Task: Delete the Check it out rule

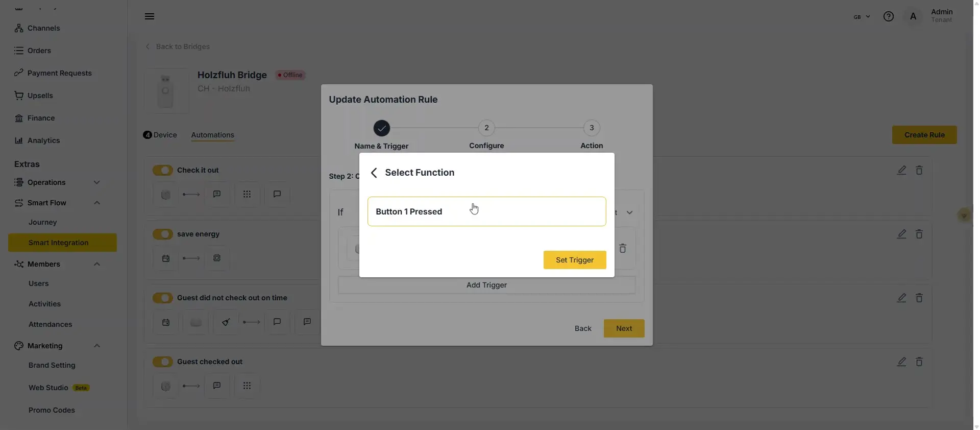Action: click(919, 170)
